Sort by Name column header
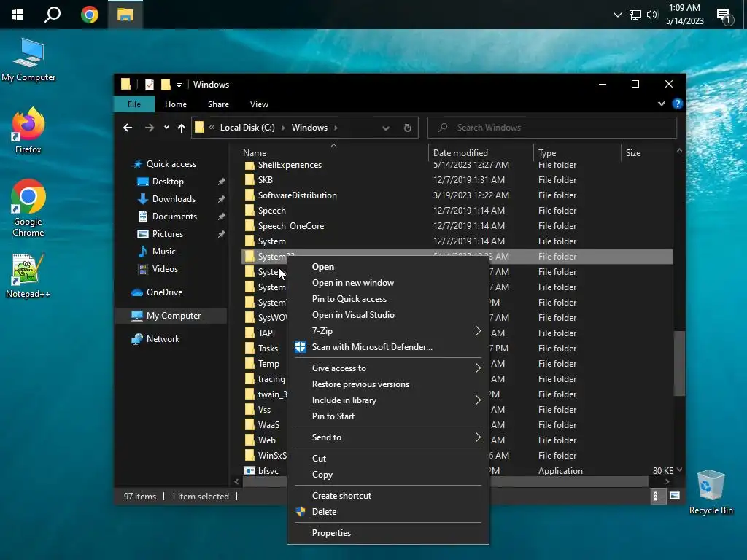This screenshot has height=560, width=747. pos(255,153)
